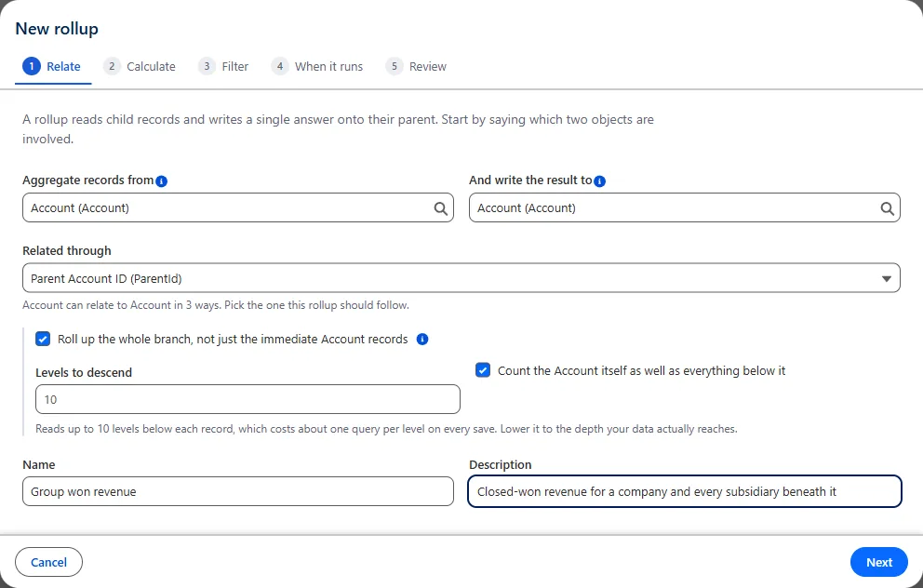Click the Levels to descend label
Screen dimensions: 923x588
(84, 372)
